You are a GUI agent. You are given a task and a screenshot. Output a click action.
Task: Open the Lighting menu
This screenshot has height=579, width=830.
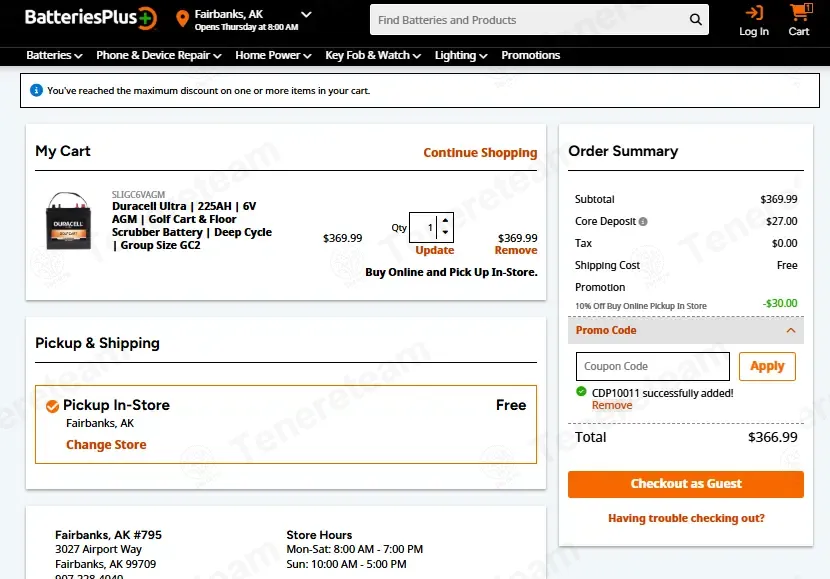[461, 56]
